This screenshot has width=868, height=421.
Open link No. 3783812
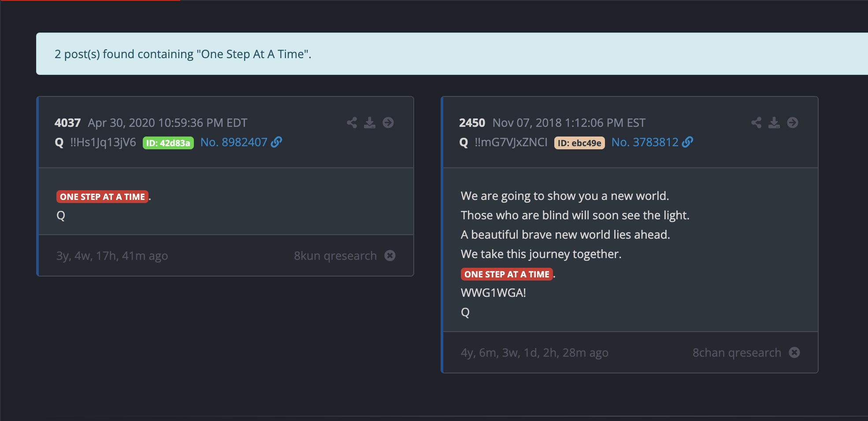click(x=645, y=142)
